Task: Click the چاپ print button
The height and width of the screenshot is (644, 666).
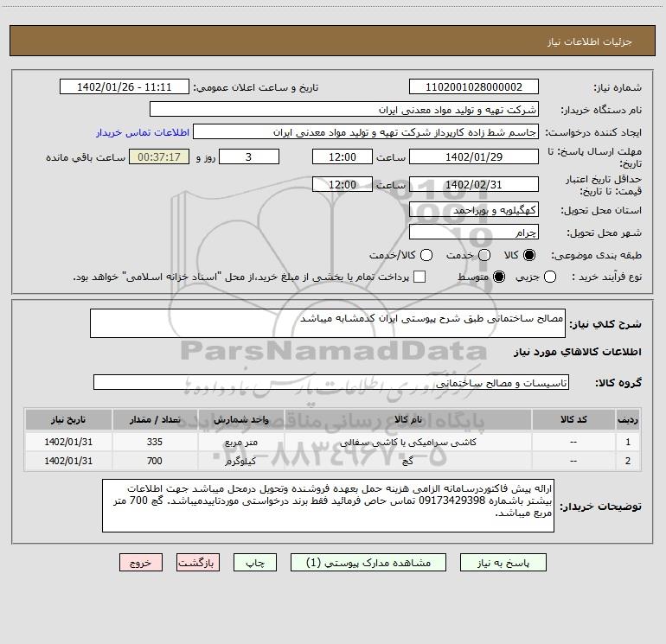Action: click(255, 563)
